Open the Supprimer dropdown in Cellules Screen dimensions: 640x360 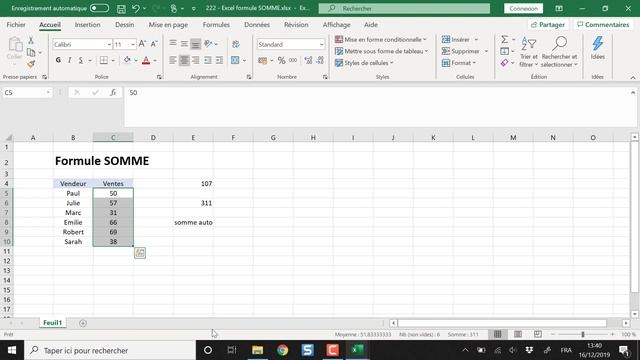pos(486,51)
